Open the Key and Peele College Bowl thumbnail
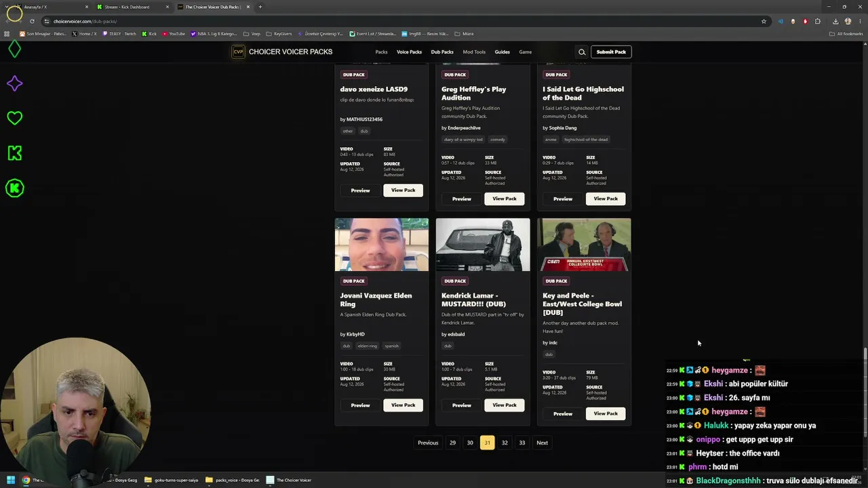Screen dimensions: 868x488 pos(584,245)
